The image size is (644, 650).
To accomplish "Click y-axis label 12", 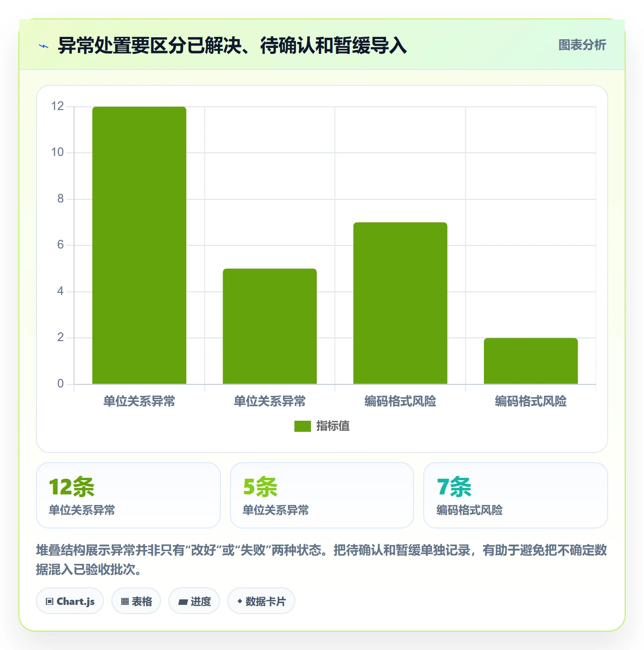I will click(x=57, y=106).
